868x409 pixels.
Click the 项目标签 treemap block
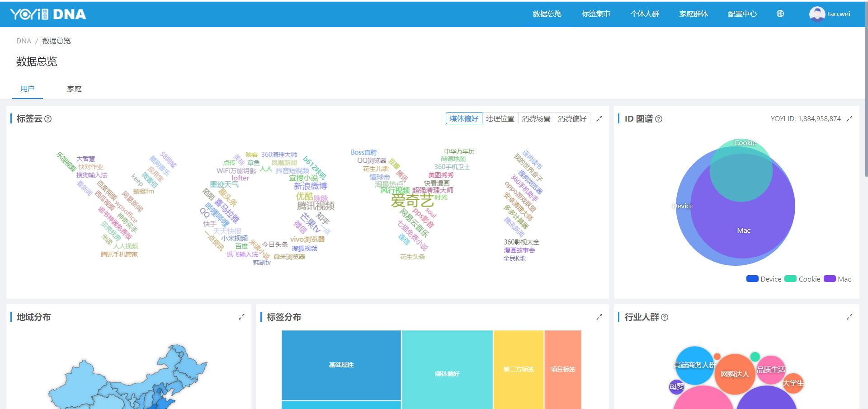563,370
